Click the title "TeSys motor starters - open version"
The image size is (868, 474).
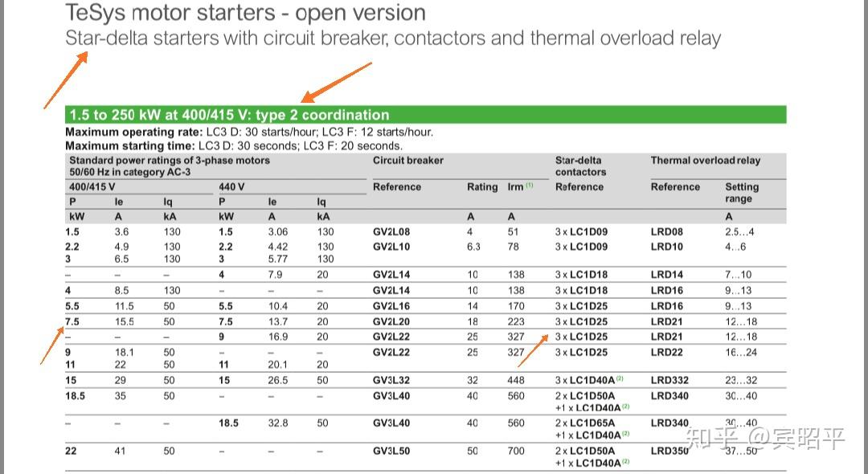245,13
